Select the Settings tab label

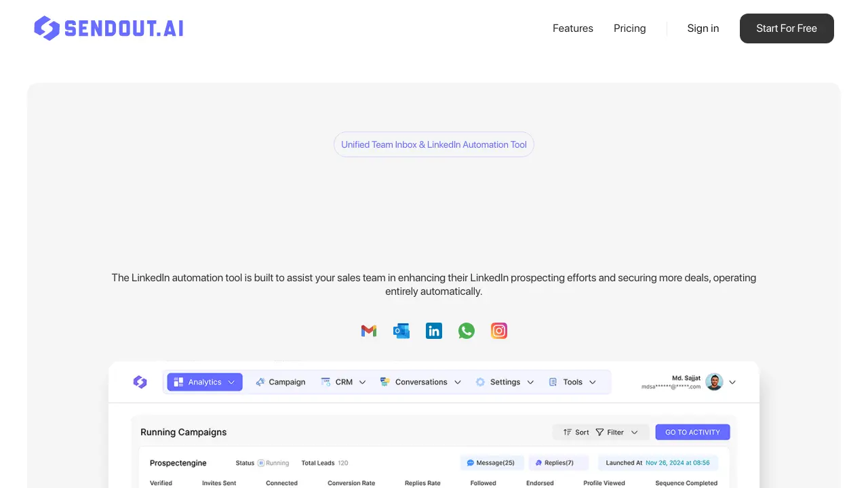coord(505,382)
